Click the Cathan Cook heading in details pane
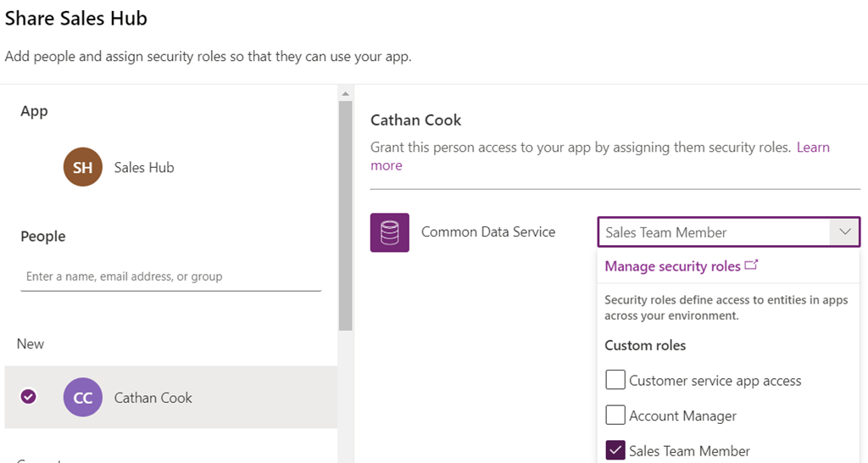 point(416,120)
